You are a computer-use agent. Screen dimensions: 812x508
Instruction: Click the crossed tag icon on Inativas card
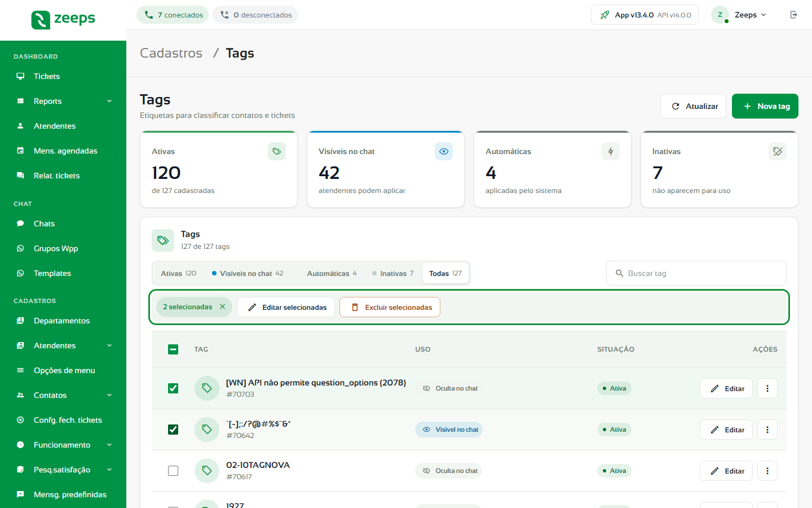point(778,151)
